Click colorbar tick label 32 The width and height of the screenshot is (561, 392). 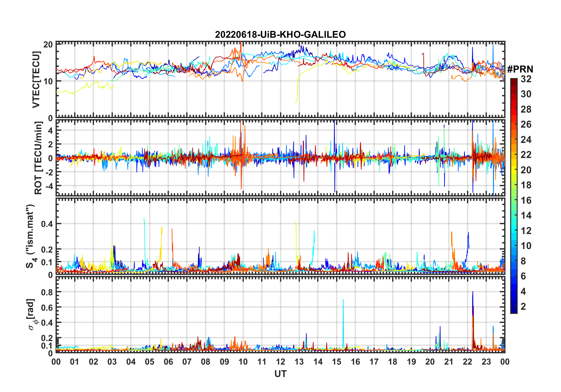[526, 79]
